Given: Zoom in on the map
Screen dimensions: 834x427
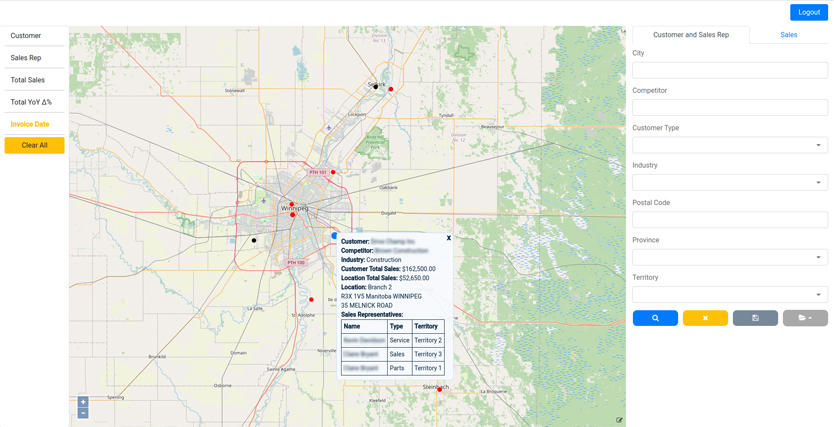Looking at the screenshot, I should click(x=83, y=401).
